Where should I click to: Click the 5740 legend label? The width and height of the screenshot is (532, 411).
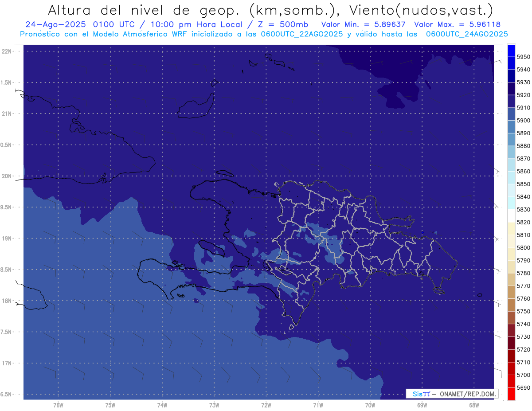[x=523, y=324]
